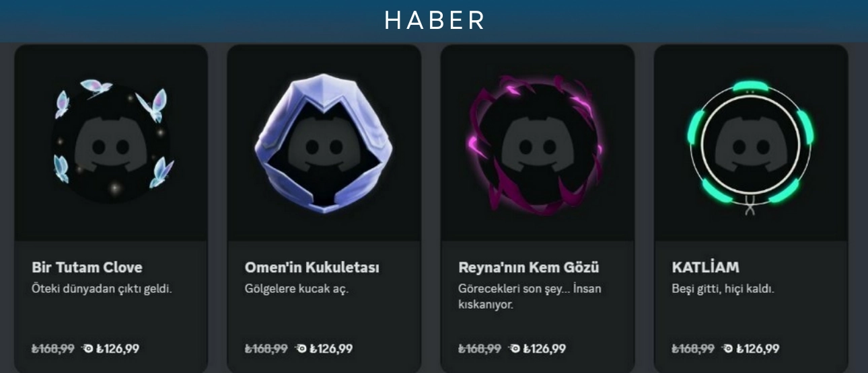Image resolution: width=868 pixels, height=373 pixels.
Task: Click the Nitro icon on Omen'in Kukuletası price
Action: [301, 348]
